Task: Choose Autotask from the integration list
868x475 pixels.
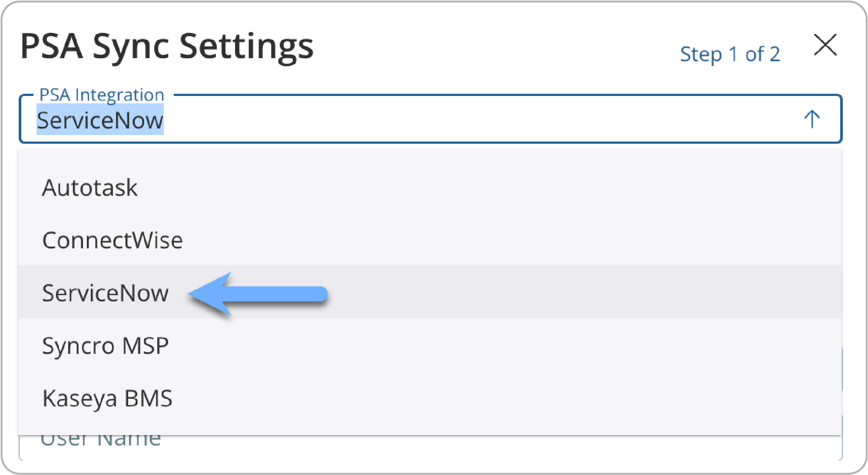Action: (x=90, y=188)
